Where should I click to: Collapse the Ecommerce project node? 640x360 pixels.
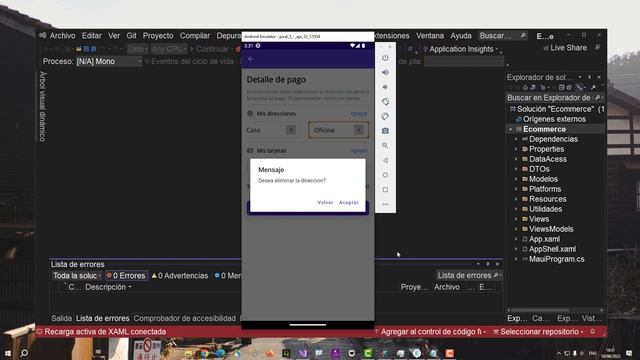(x=510, y=129)
